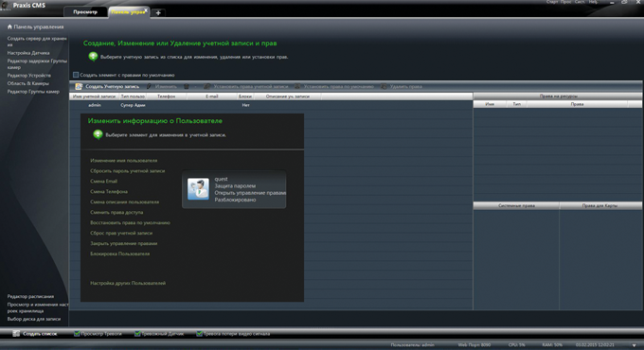644x350 pixels.
Task: Click Закрыть управление правами option
Action: (124, 243)
